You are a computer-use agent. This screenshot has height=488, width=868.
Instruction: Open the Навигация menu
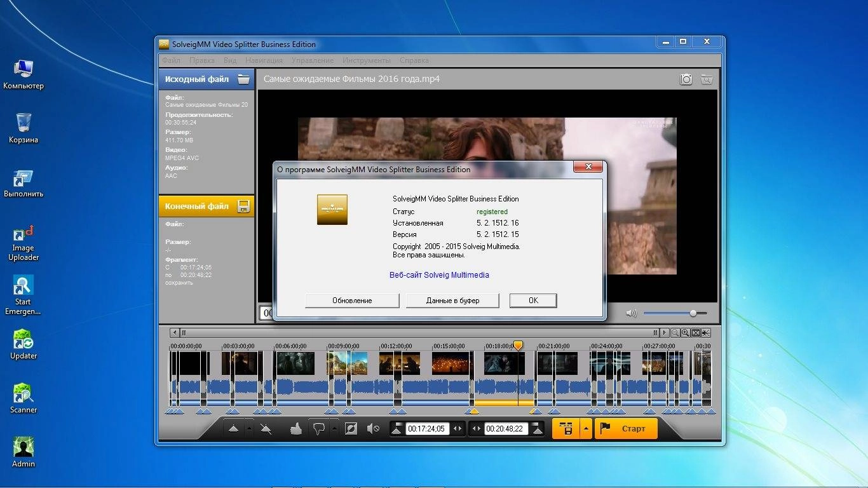click(x=264, y=60)
